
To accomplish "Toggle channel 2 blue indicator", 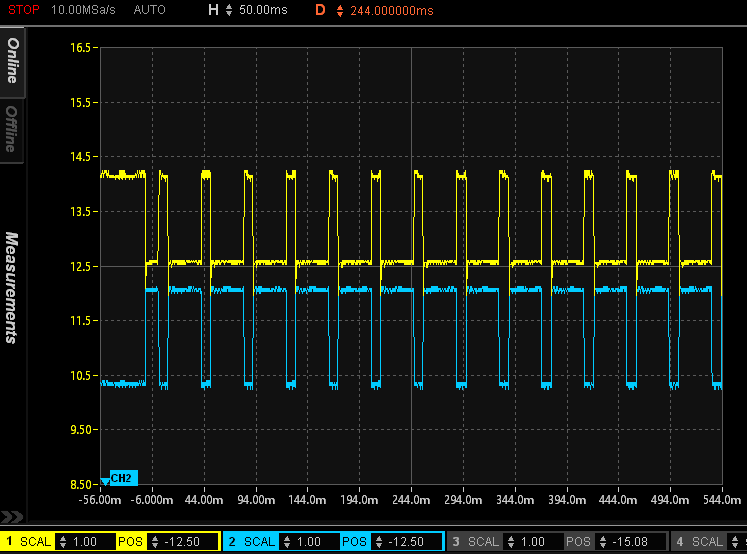I will pyautogui.click(x=232, y=542).
